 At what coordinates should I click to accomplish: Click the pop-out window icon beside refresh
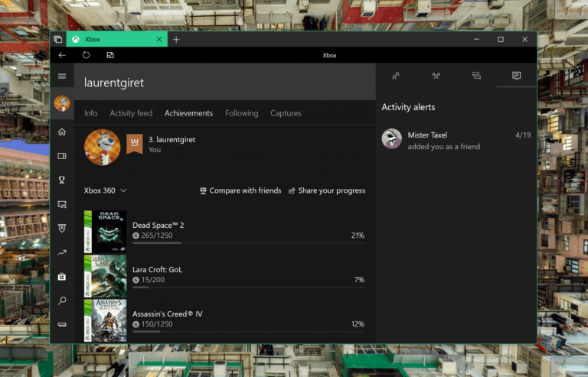[x=110, y=55]
